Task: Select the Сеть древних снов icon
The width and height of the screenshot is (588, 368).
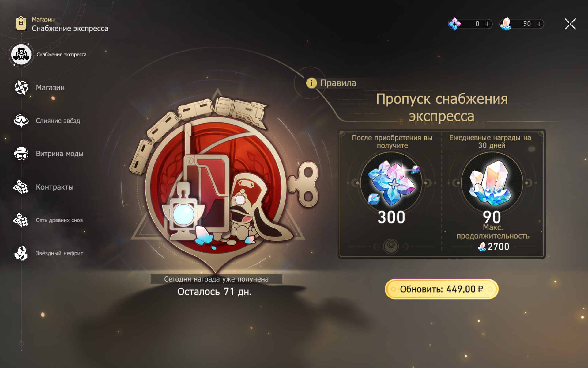Action: click(x=21, y=220)
